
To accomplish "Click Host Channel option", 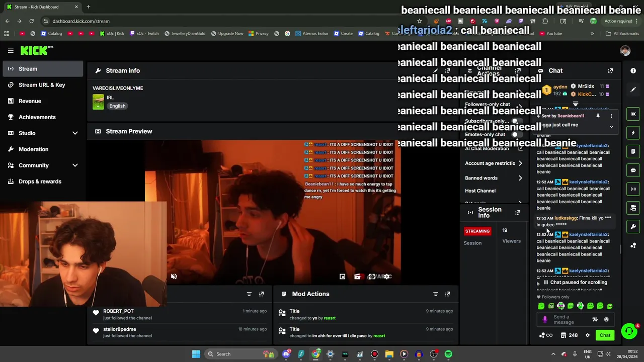I will (480, 191).
